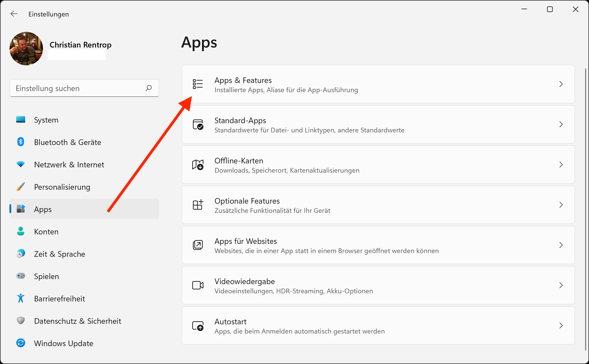
Task: Click Christian Rentrop account name
Action: (x=80, y=45)
